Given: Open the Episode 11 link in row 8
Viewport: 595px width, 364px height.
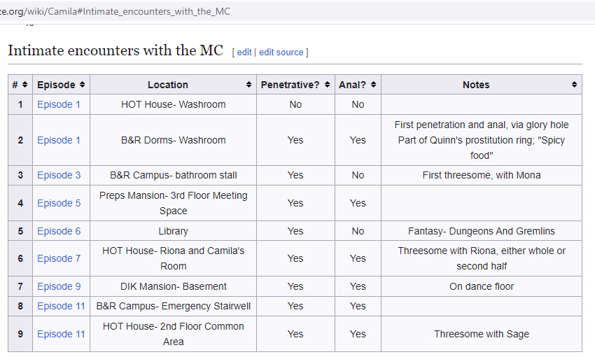Looking at the screenshot, I should coord(61,306).
